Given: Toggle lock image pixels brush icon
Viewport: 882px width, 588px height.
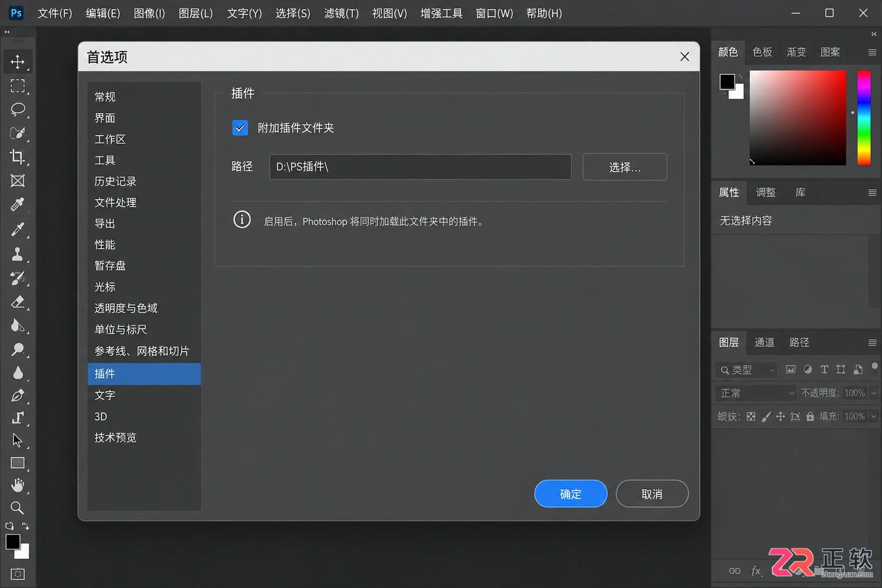Looking at the screenshot, I should 766,417.
